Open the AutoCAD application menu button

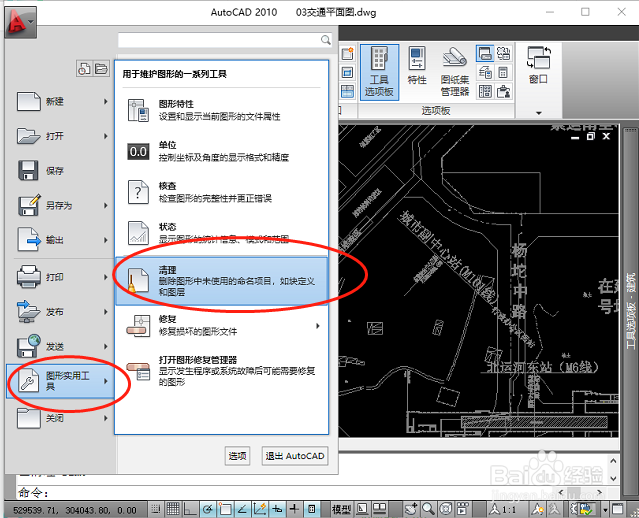(x=21, y=22)
